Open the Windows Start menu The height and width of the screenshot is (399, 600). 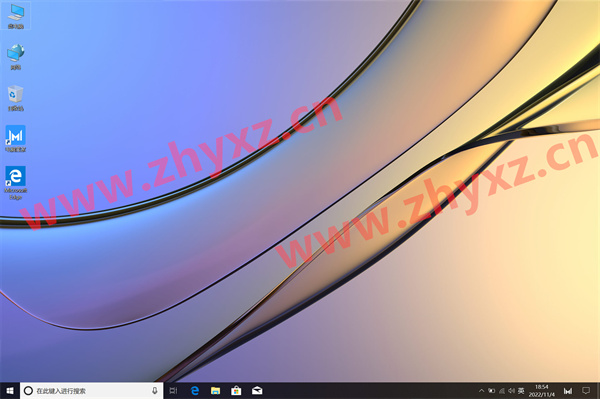tap(10, 391)
